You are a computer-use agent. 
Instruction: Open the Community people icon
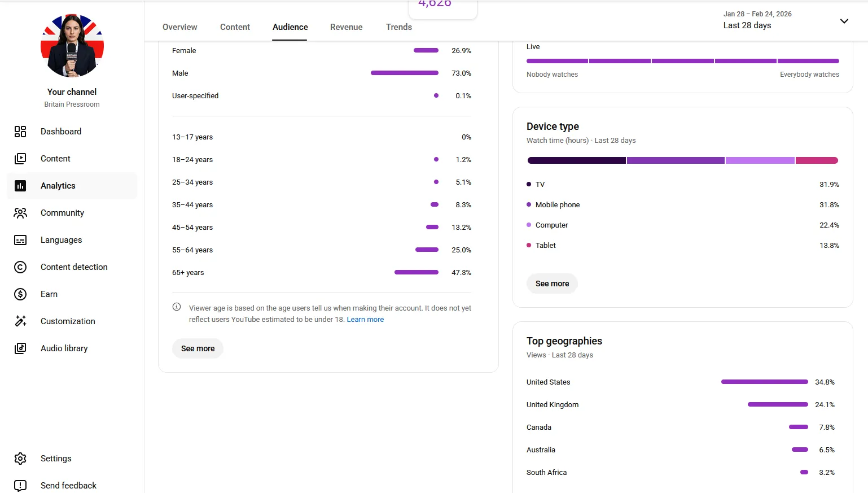[x=20, y=213]
